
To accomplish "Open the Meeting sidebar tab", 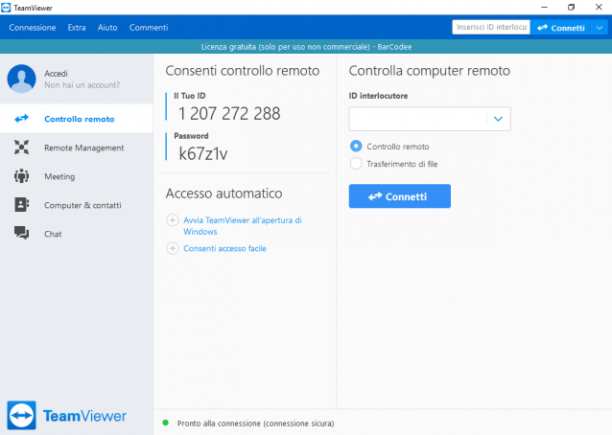I will (76, 176).
